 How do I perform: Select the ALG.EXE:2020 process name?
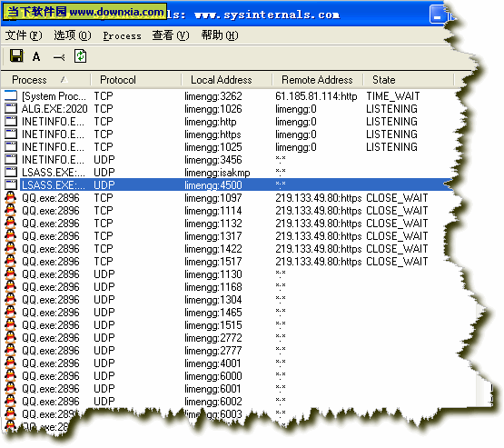tap(54, 109)
